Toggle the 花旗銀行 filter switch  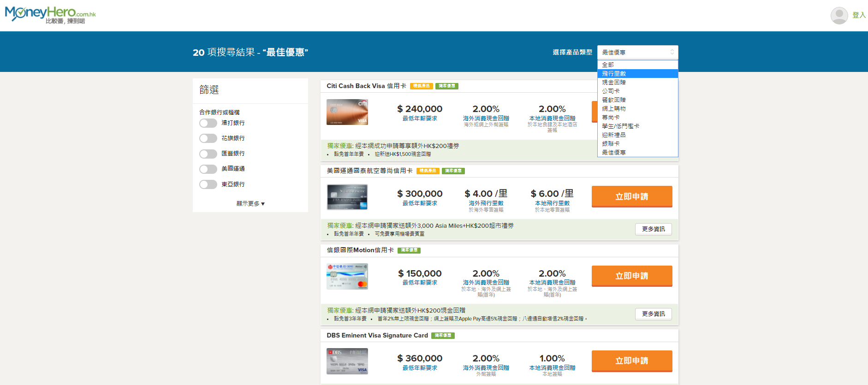pos(208,138)
